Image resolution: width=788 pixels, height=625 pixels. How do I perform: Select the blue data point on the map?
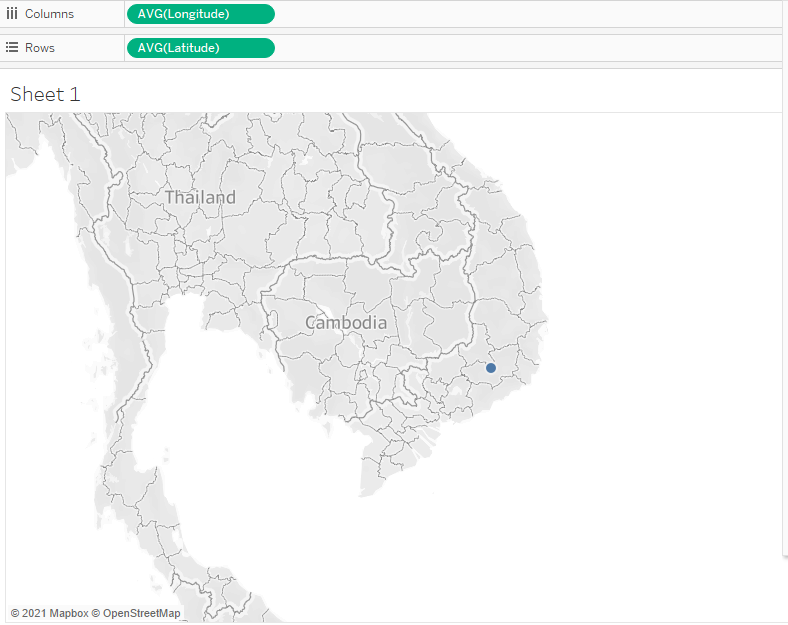pos(491,368)
